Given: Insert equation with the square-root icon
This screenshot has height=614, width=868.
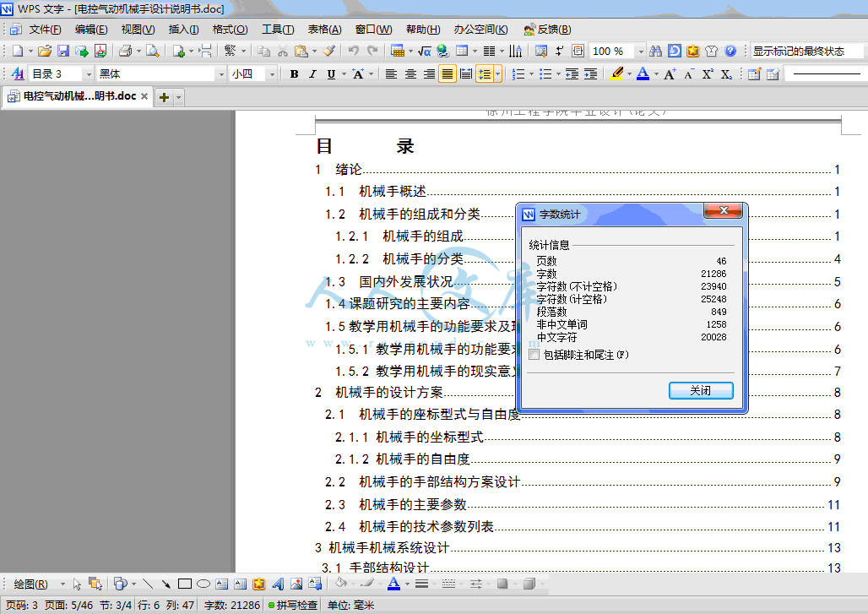Looking at the screenshot, I should pos(425,51).
